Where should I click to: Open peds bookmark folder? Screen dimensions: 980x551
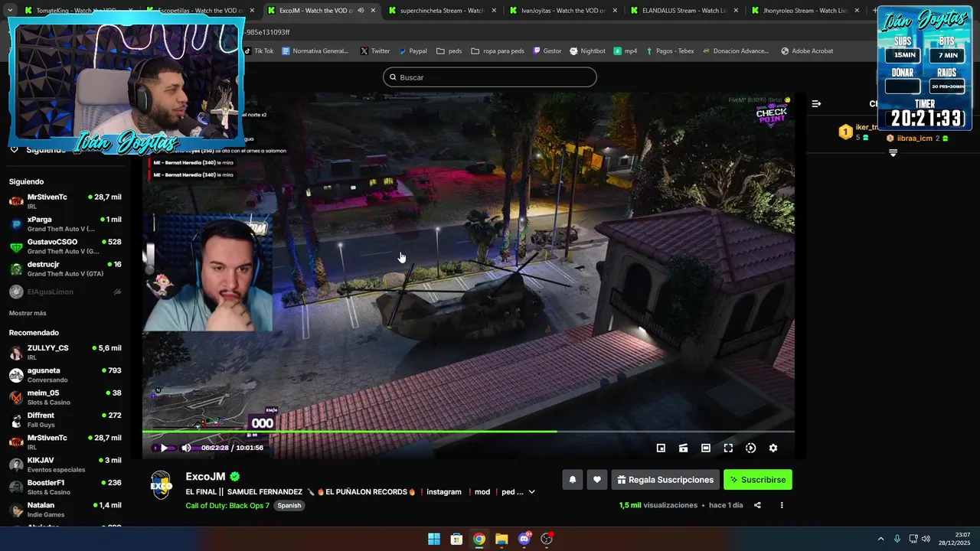point(449,51)
